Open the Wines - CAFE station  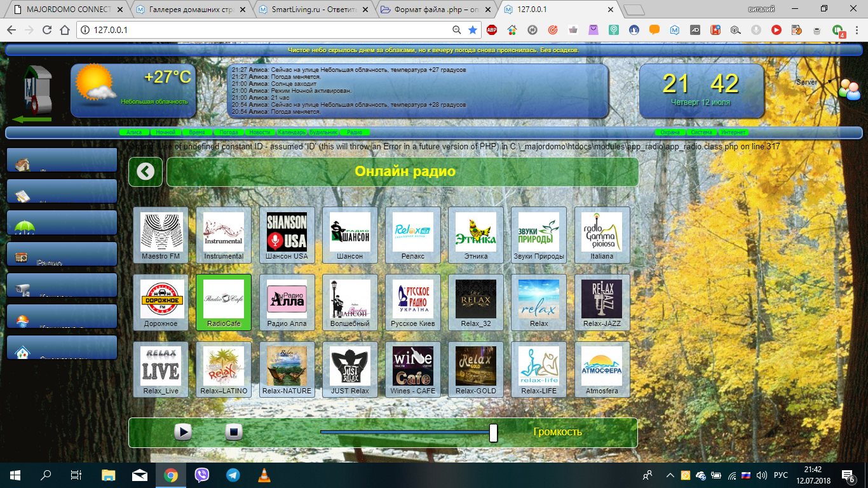(x=413, y=370)
